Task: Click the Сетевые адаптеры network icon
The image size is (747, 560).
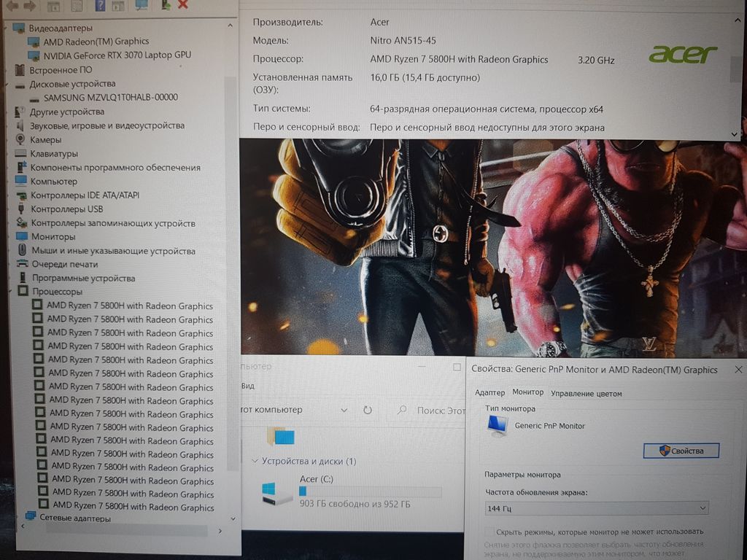Action: [x=31, y=517]
